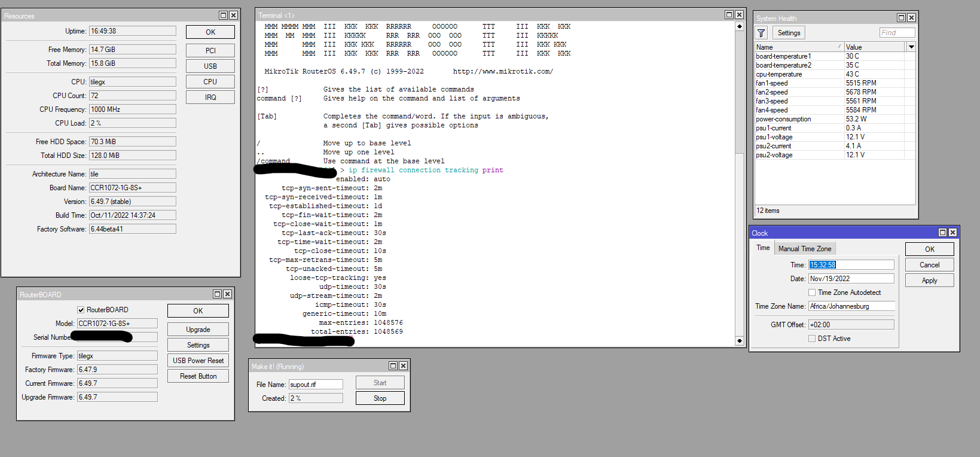Select the power-consumption row
This screenshot has width=980, height=457.
[x=835, y=119]
